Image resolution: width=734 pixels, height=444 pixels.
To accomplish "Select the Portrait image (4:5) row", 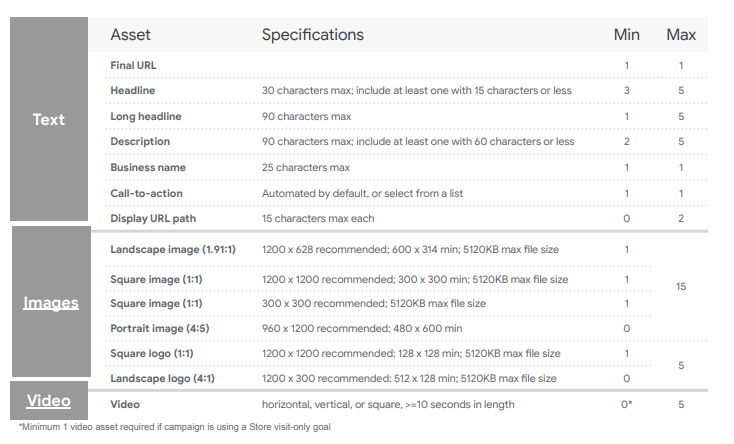I will coord(406,328).
